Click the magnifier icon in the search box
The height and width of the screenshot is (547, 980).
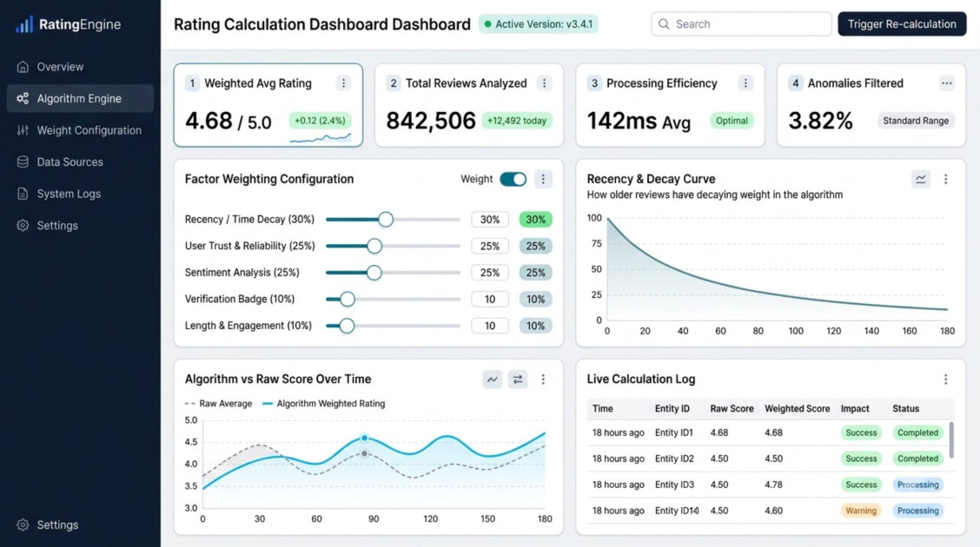click(x=664, y=23)
